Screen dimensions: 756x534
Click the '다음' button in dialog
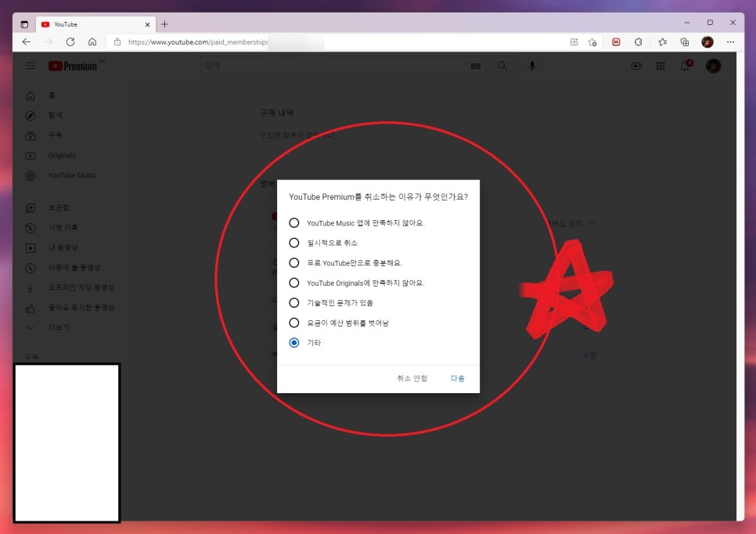(457, 378)
